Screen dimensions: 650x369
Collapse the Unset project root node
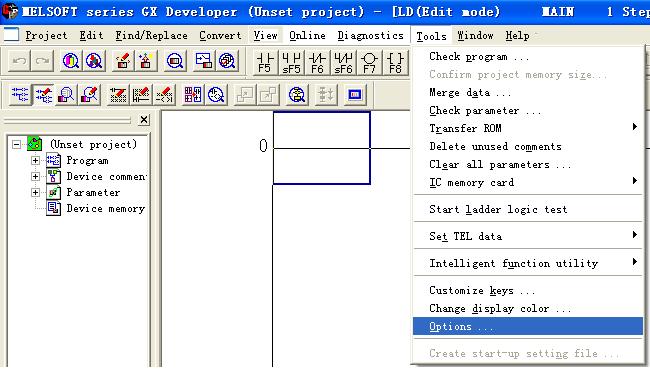17,144
